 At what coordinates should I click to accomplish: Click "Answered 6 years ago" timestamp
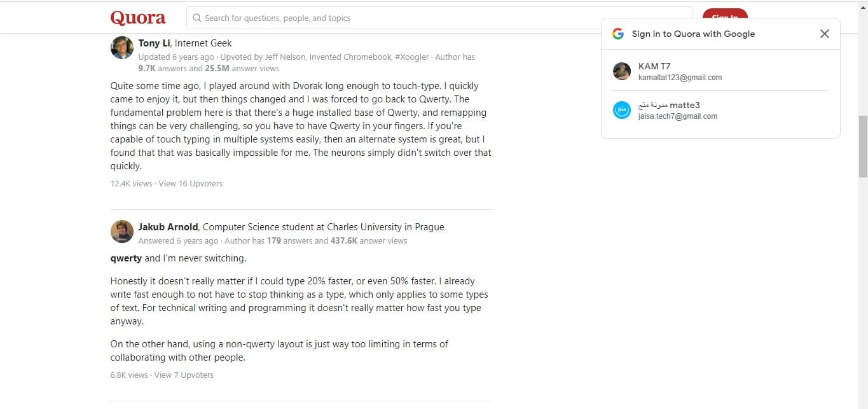[178, 241]
